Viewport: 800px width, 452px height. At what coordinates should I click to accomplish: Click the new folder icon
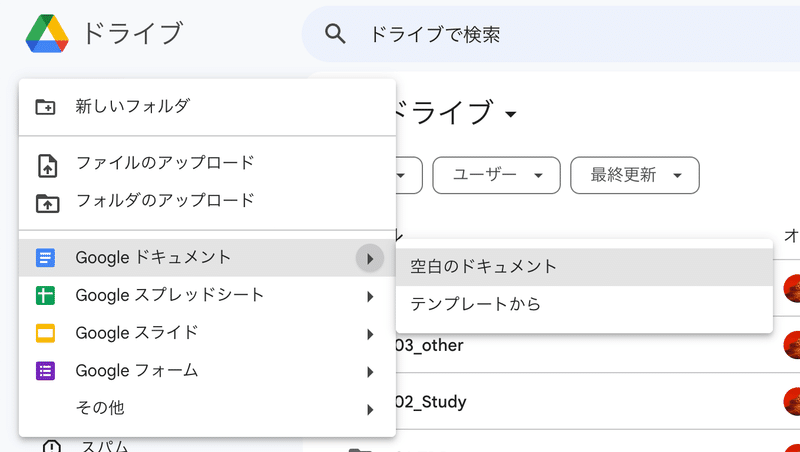[x=45, y=107]
